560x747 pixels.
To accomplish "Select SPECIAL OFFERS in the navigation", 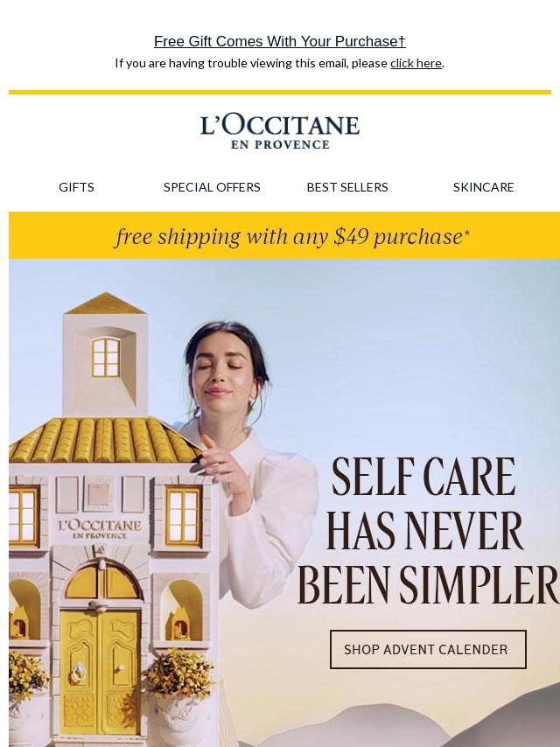I will click(x=212, y=187).
